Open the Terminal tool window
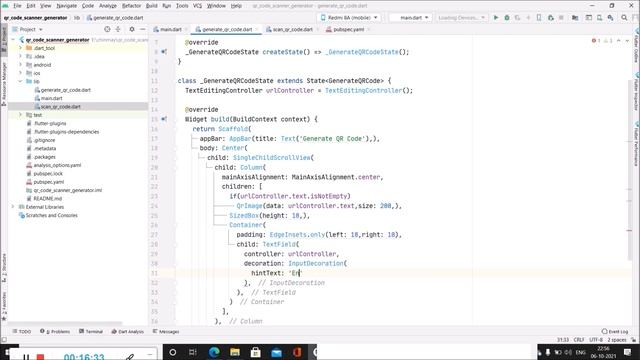The image size is (640, 360). 91,331
